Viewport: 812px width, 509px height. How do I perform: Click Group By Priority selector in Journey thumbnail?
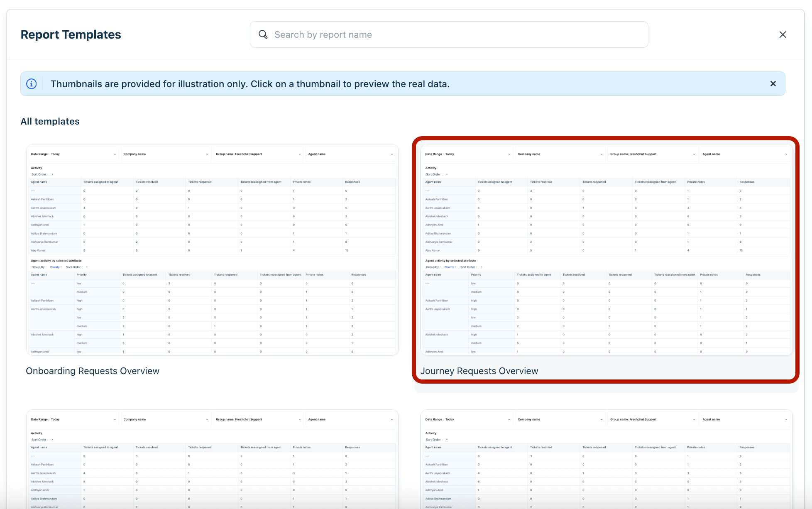coord(450,267)
